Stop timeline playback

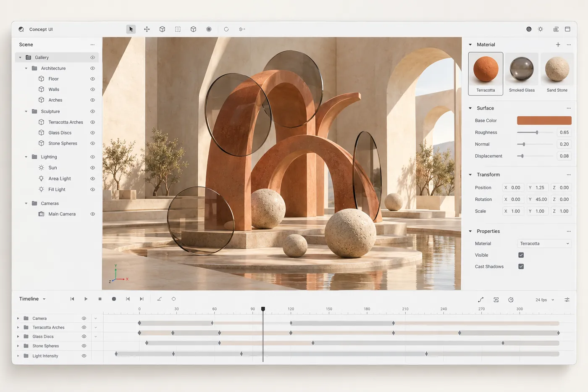[x=100, y=299]
